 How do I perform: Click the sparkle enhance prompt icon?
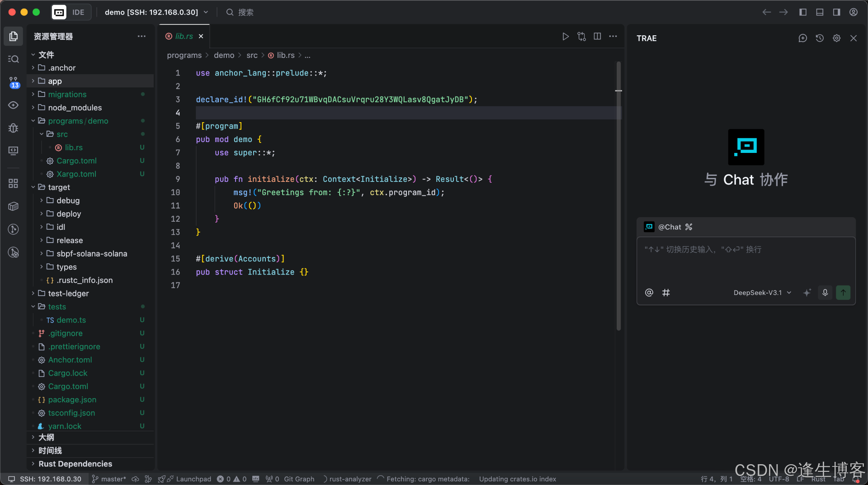click(807, 293)
